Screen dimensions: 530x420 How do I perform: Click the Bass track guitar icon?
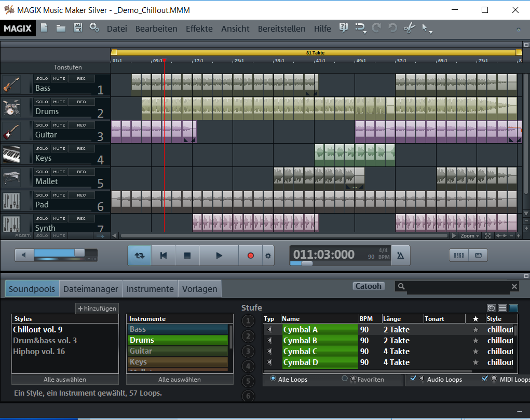pyautogui.click(x=11, y=85)
